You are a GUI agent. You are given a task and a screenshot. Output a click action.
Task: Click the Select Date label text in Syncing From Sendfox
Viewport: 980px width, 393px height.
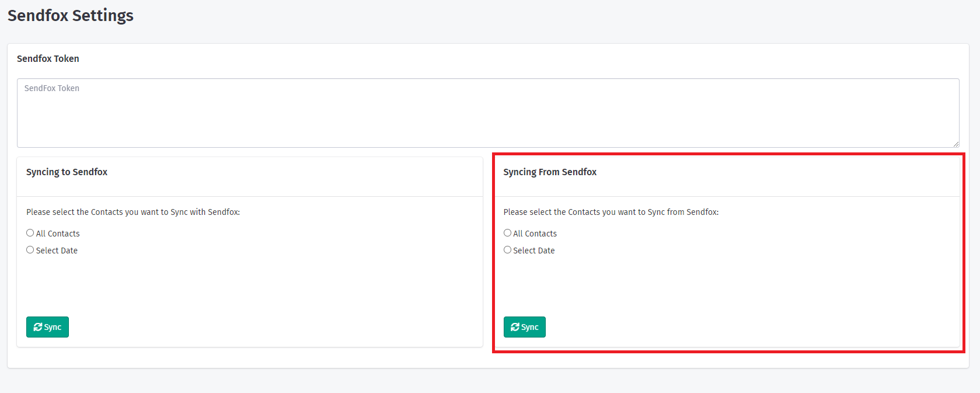pos(533,251)
